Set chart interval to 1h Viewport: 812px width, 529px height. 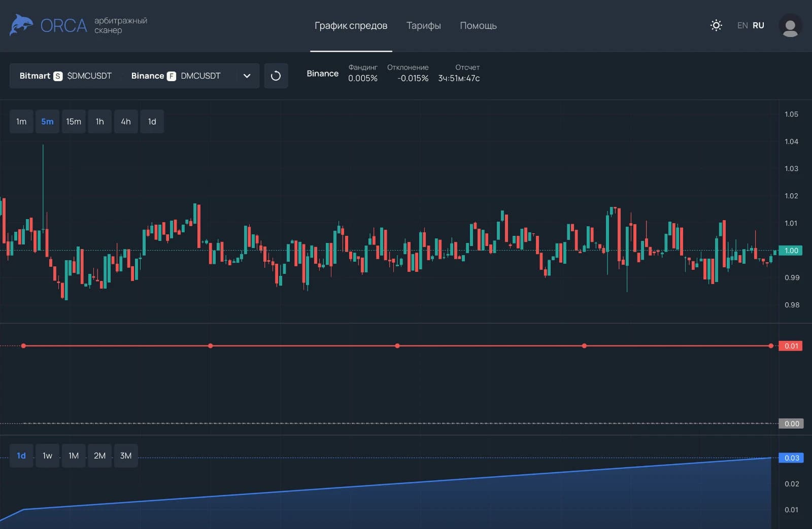pos(99,122)
